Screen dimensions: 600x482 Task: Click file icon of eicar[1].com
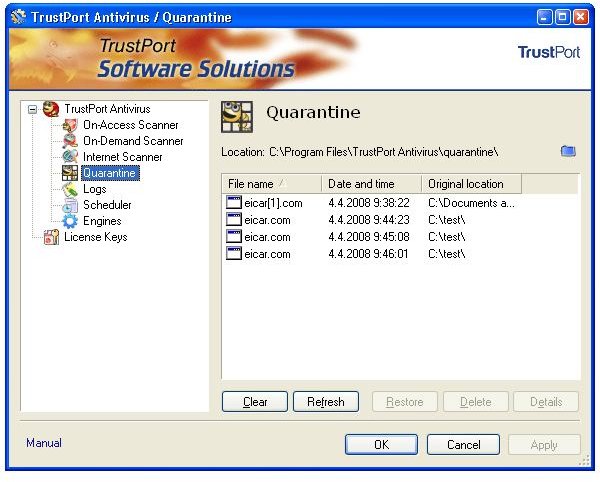click(233, 202)
